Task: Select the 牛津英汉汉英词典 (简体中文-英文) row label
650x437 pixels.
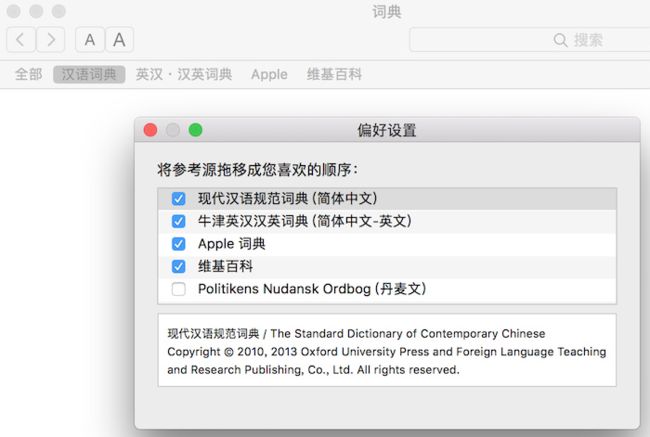Action: pyautogui.click(x=305, y=221)
